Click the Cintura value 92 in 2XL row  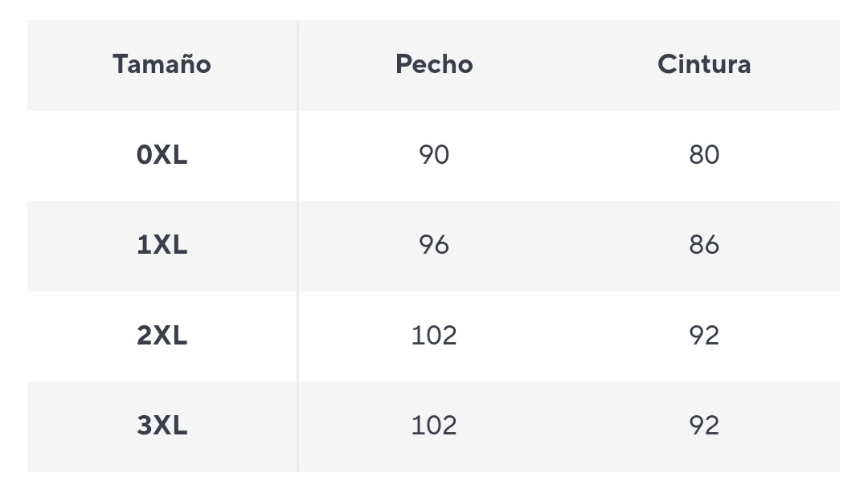coord(704,335)
